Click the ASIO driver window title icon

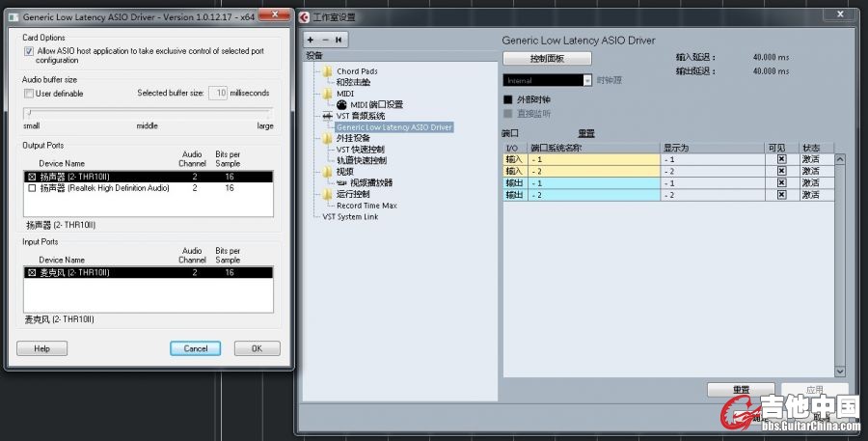pos(14,17)
